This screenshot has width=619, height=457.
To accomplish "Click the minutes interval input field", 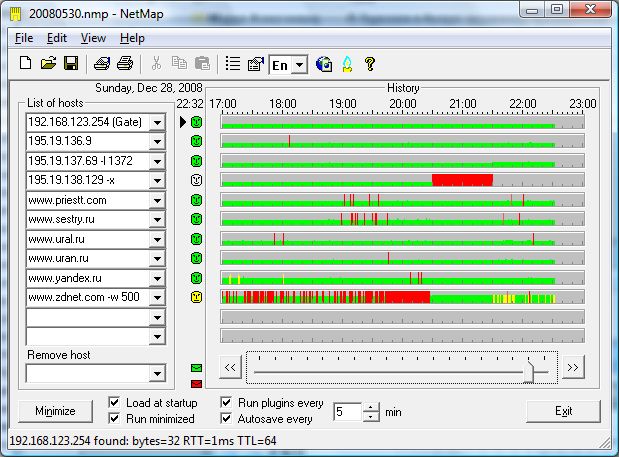I will click(x=348, y=412).
